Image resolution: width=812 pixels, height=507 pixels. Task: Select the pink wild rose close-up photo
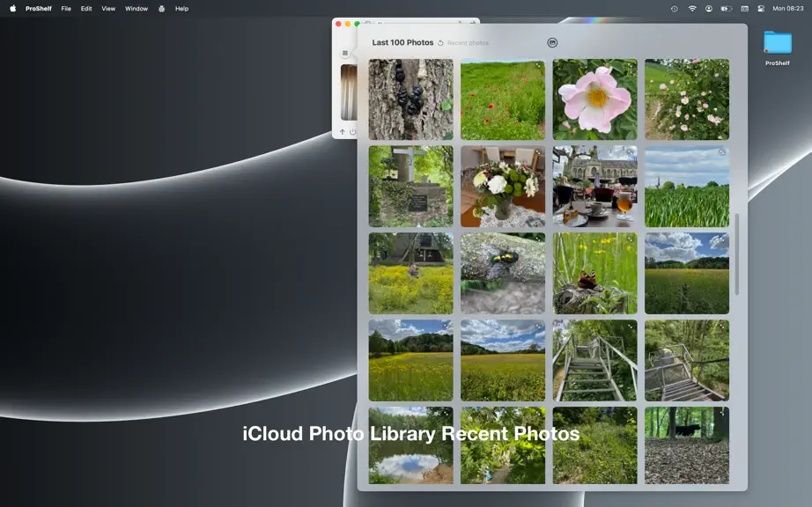[x=595, y=99]
